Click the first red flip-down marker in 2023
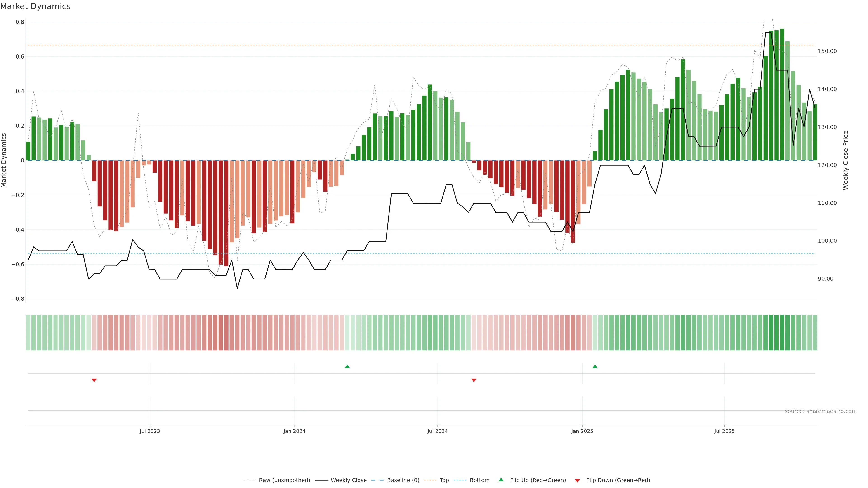 [94, 380]
